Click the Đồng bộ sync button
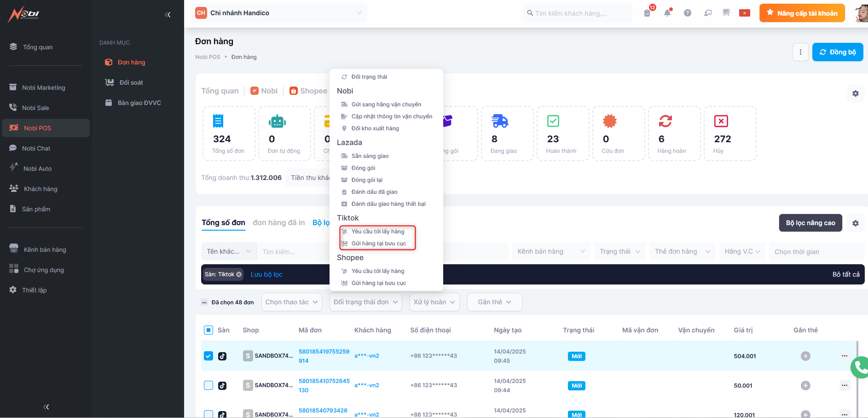The image size is (868, 418). click(837, 52)
